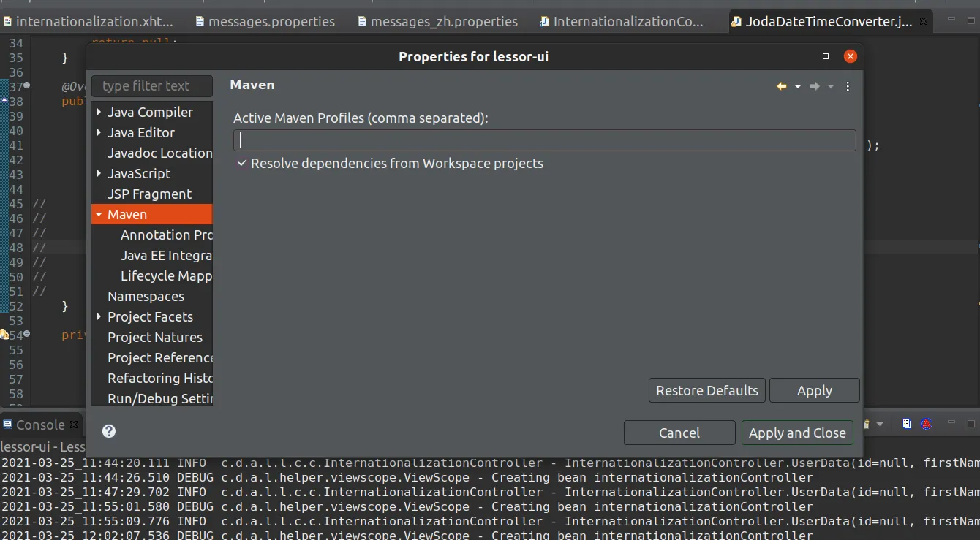Switch to messages.properties editor tab
980x540 pixels.
271,22
